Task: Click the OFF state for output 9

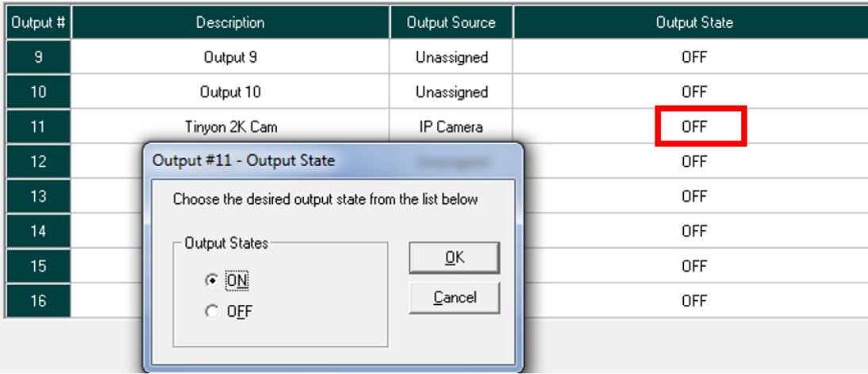Action: (x=693, y=57)
